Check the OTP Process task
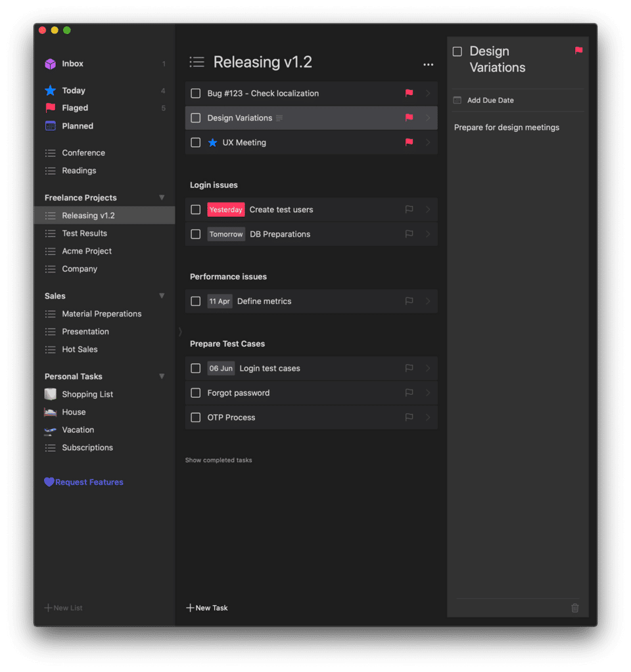This screenshot has height=672, width=631. (196, 417)
